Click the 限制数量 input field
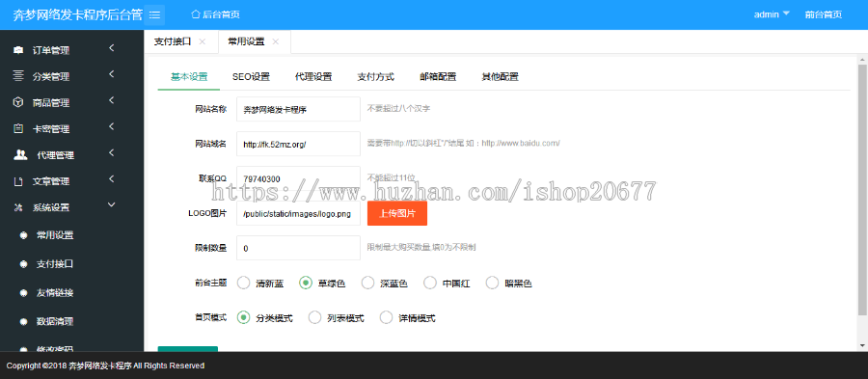The height and width of the screenshot is (379, 868). tap(298, 248)
